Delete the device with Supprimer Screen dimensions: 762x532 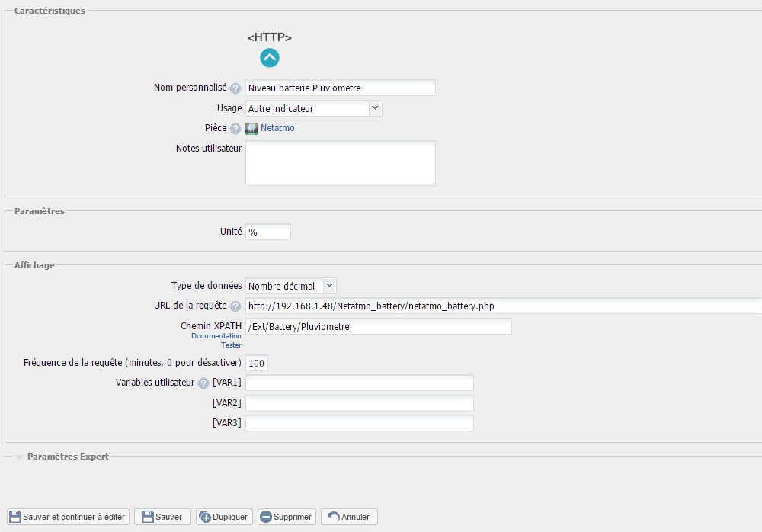click(x=287, y=517)
